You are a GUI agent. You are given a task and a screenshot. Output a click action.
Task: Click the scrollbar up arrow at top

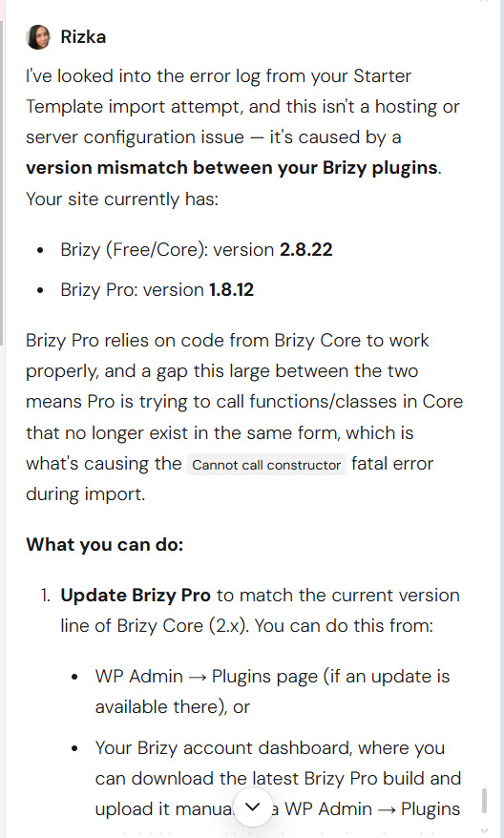pyautogui.click(x=484, y=2)
